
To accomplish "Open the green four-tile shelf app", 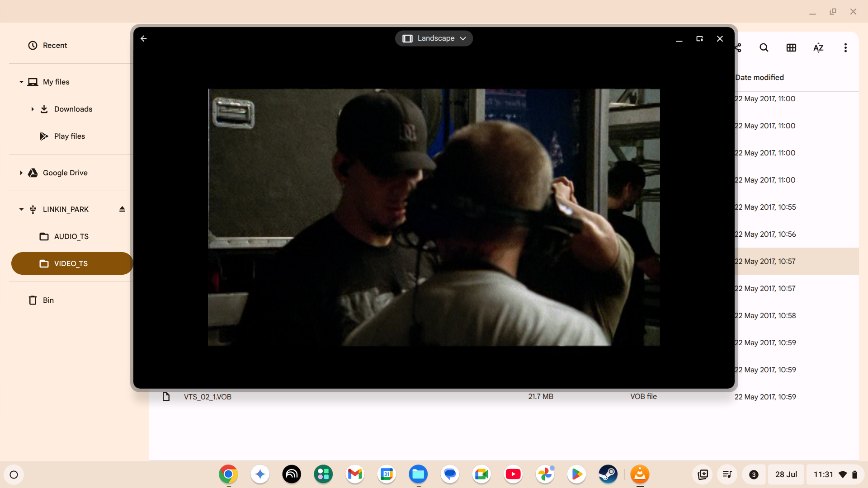I will pos(323,474).
